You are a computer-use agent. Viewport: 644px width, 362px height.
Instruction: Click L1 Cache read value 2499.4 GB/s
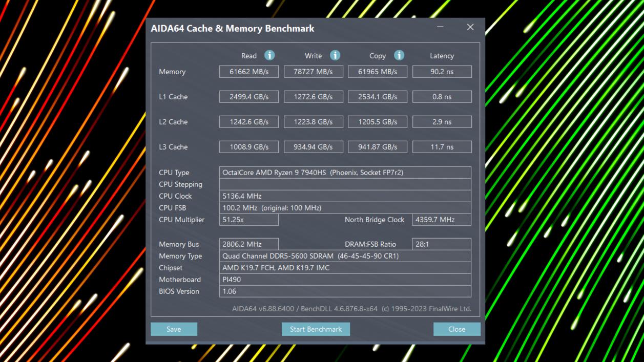click(x=249, y=97)
